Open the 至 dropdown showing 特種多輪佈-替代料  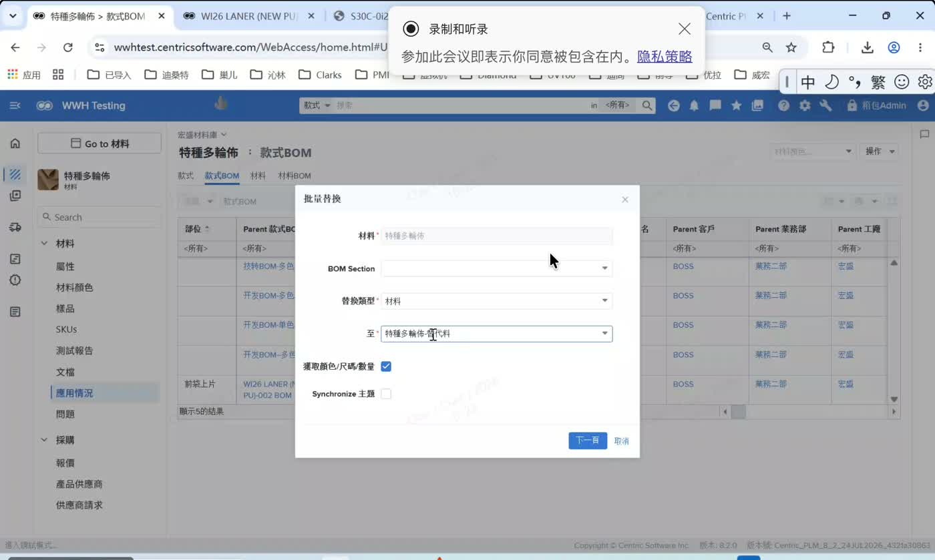496,334
